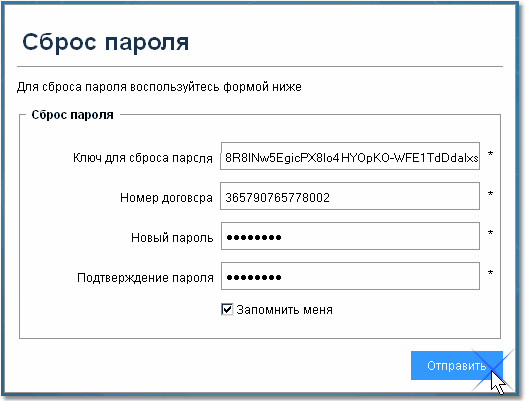The height and width of the screenshot is (403, 526).
Task: Click the Новый пароль label
Action: tap(172, 238)
